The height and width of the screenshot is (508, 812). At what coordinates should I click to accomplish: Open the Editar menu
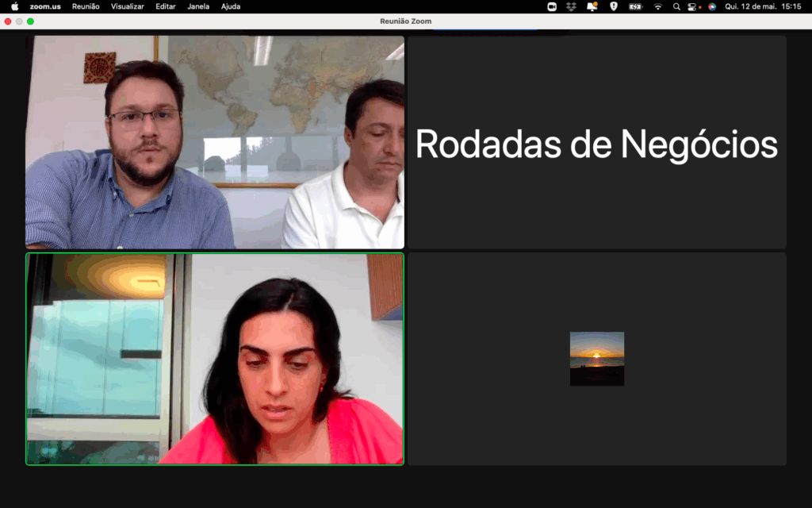pyautogui.click(x=166, y=6)
